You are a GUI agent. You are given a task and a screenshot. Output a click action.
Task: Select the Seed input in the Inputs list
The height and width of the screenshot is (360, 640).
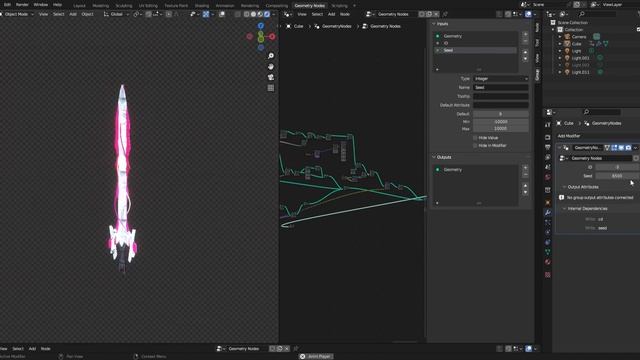coord(476,50)
